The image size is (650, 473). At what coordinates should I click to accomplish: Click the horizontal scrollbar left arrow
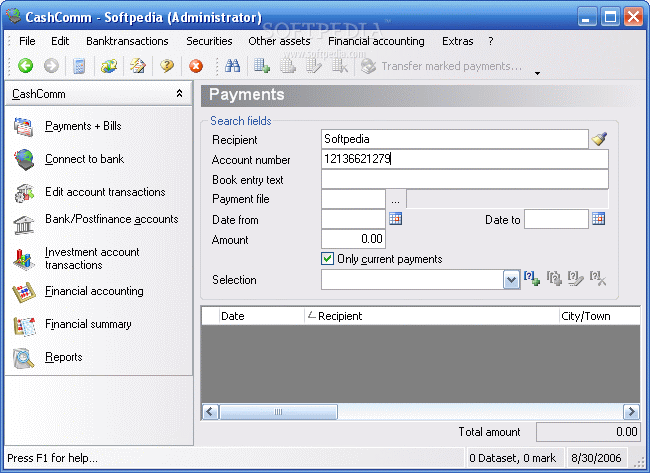[210, 412]
